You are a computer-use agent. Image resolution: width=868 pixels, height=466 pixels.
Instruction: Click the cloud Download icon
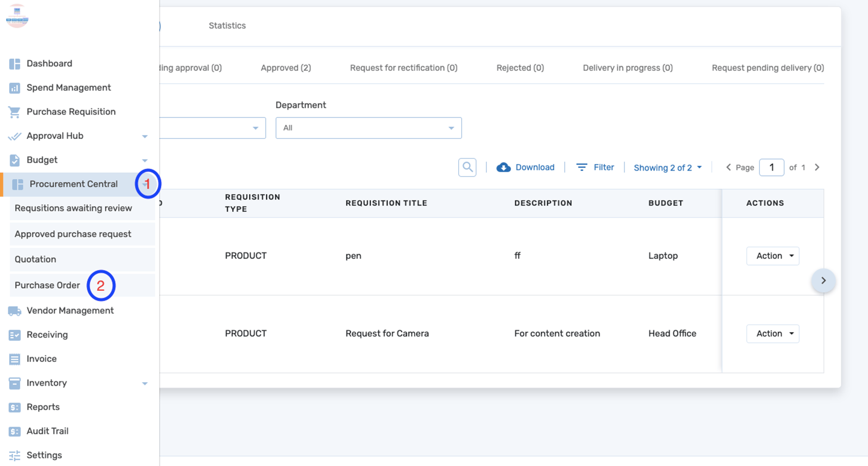(x=503, y=167)
